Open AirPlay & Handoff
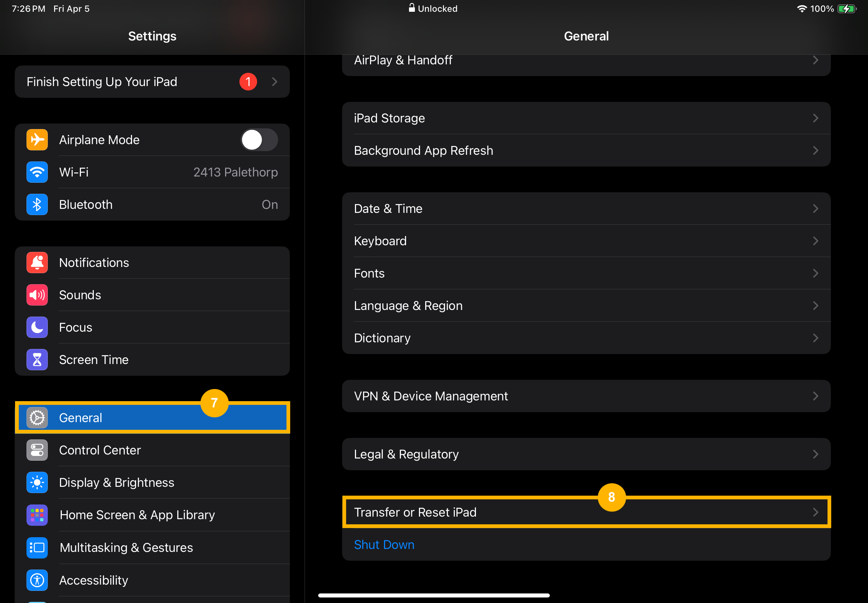The height and width of the screenshot is (603, 868). pos(586,65)
